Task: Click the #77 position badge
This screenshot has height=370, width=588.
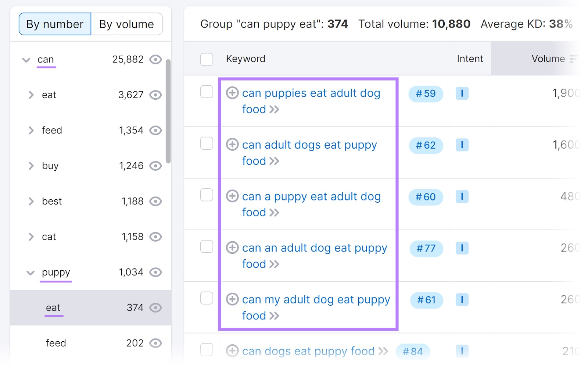Action: pyautogui.click(x=426, y=249)
